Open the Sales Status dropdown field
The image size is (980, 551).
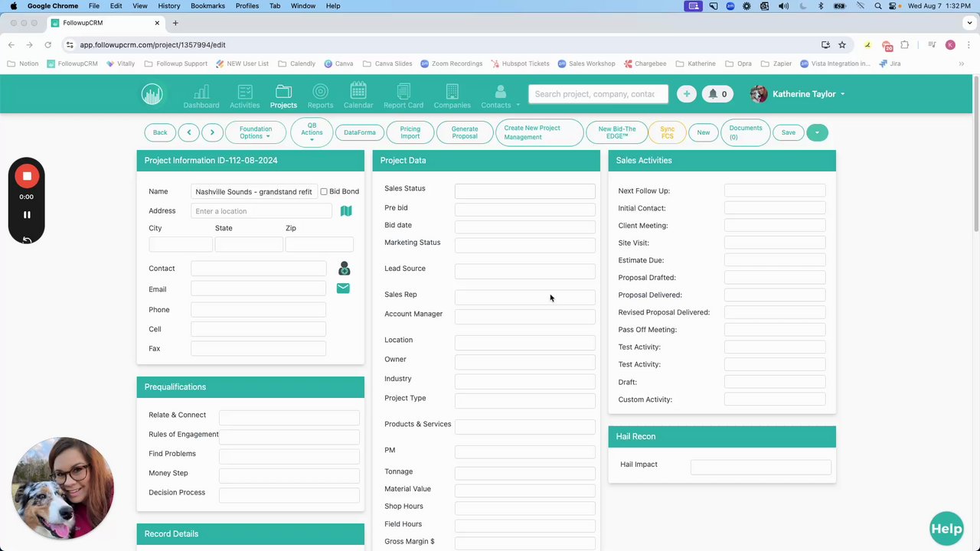(x=524, y=191)
